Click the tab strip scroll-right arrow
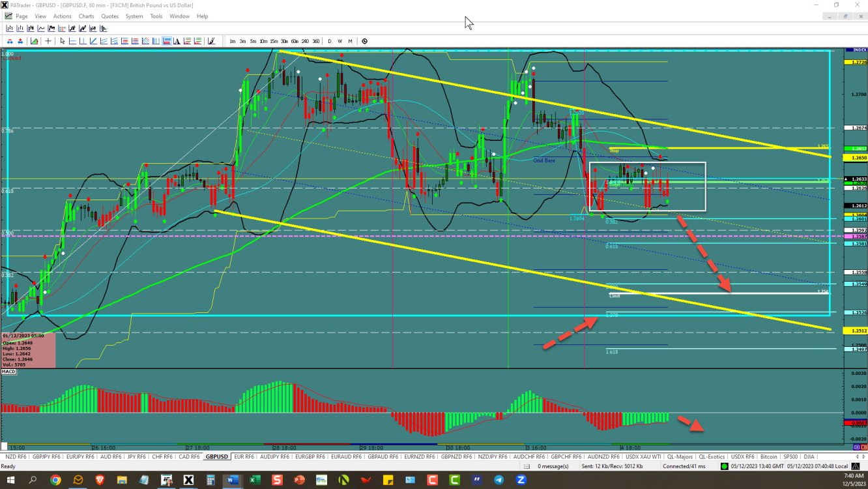868x489 pixels. tap(864, 456)
